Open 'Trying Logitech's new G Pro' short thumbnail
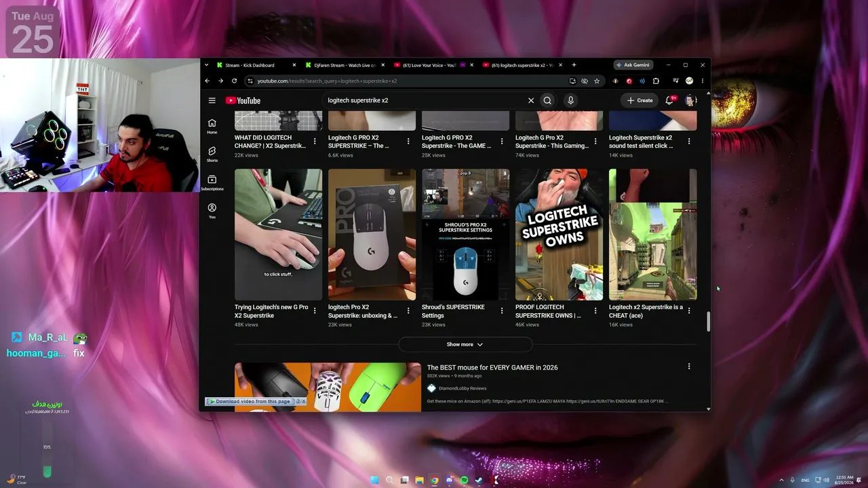The width and height of the screenshot is (868, 488). [278, 235]
